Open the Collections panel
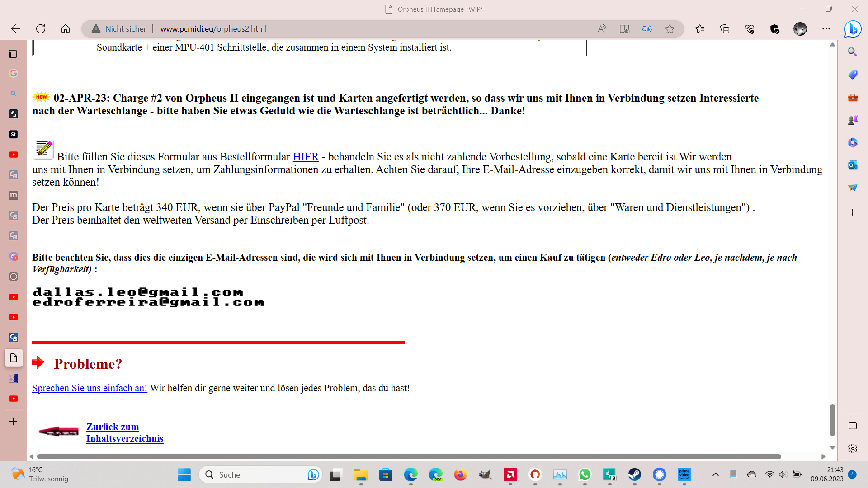The image size is (868, 488). point(725,29)
